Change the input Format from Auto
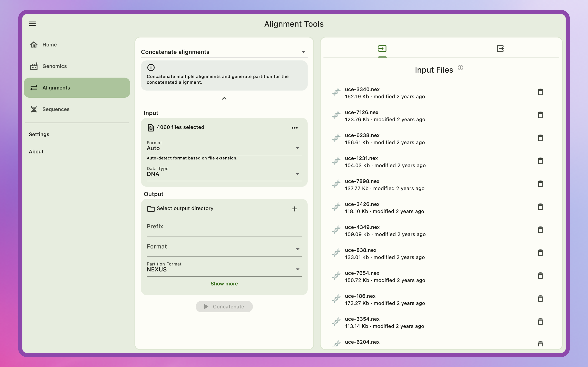The width and height of the screenshot is (588, 367). 297,148
